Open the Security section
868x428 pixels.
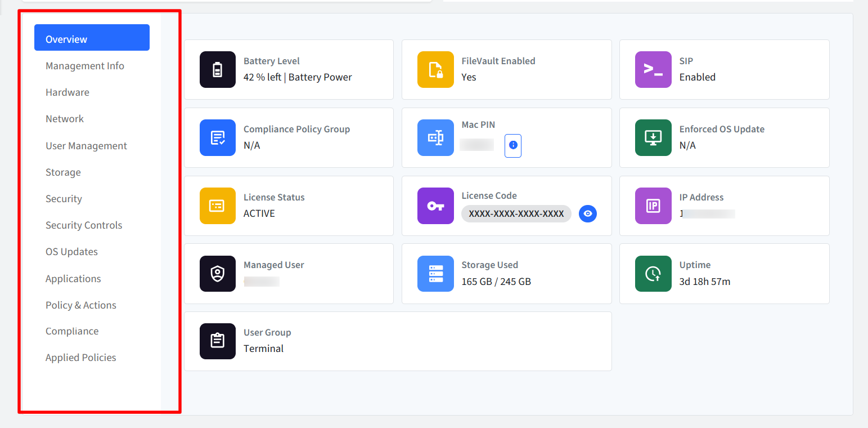point(64,199)
